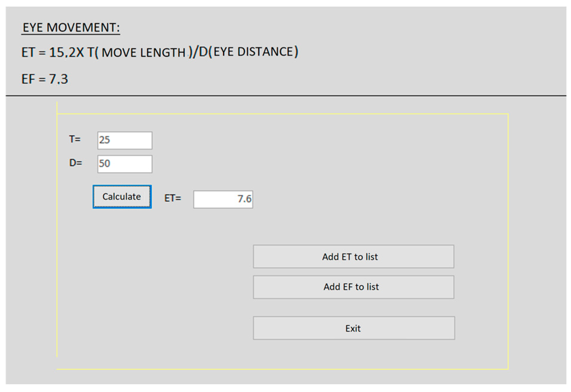Screen dimensions: 571x392
Task: Click the T= move length input field
Action: click(125, 140)
